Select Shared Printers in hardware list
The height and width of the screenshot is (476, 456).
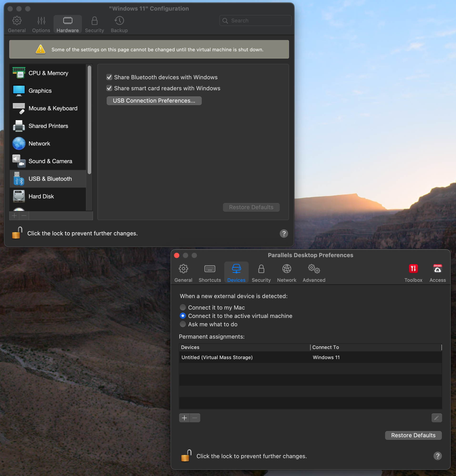(48, 126)
